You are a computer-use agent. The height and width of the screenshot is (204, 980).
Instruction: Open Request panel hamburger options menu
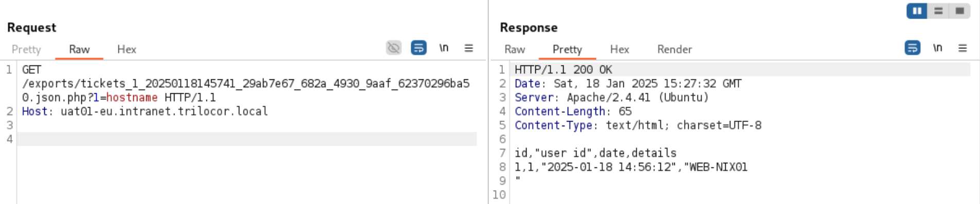(x=469, y=48)
